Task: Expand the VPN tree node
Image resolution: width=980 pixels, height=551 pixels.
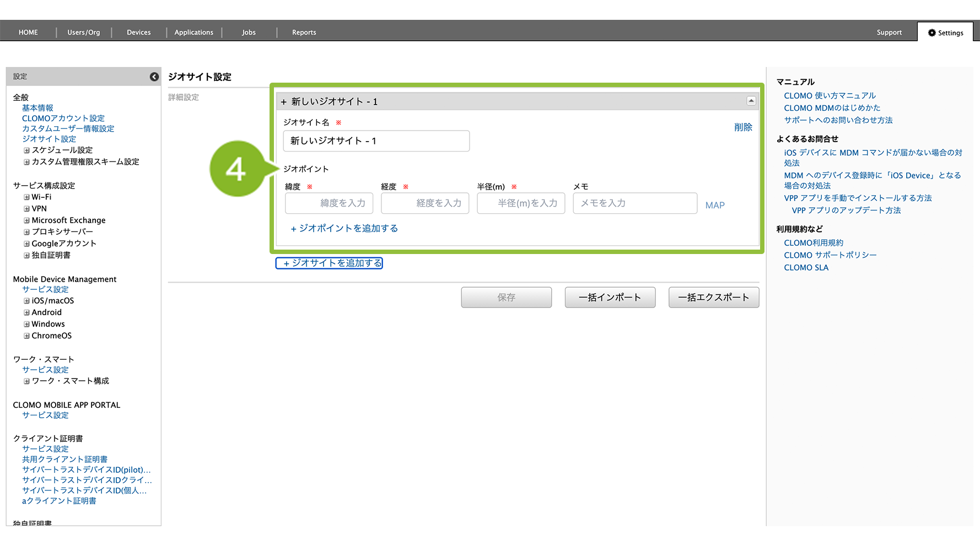Action: 26,209
